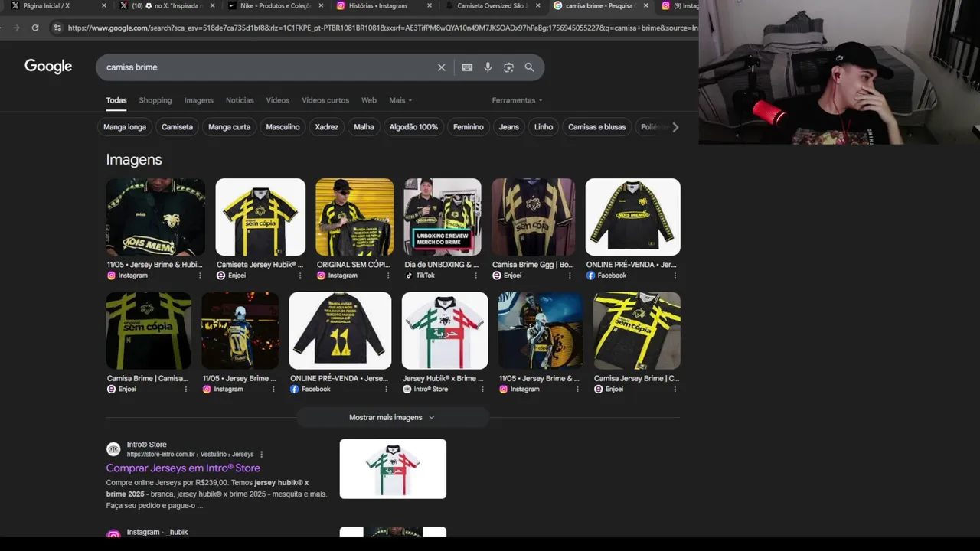Open three-dot menu next to store-intro.com.br URL

click(261, 455)
